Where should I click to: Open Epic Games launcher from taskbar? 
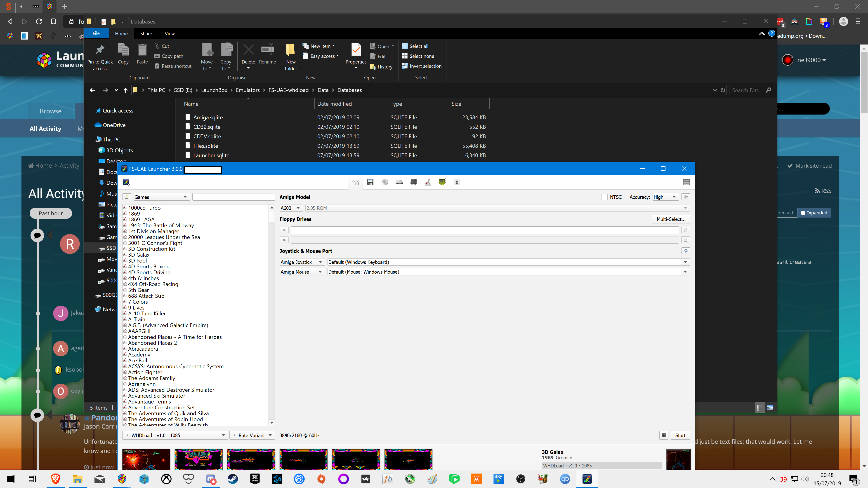coord(255,479)
